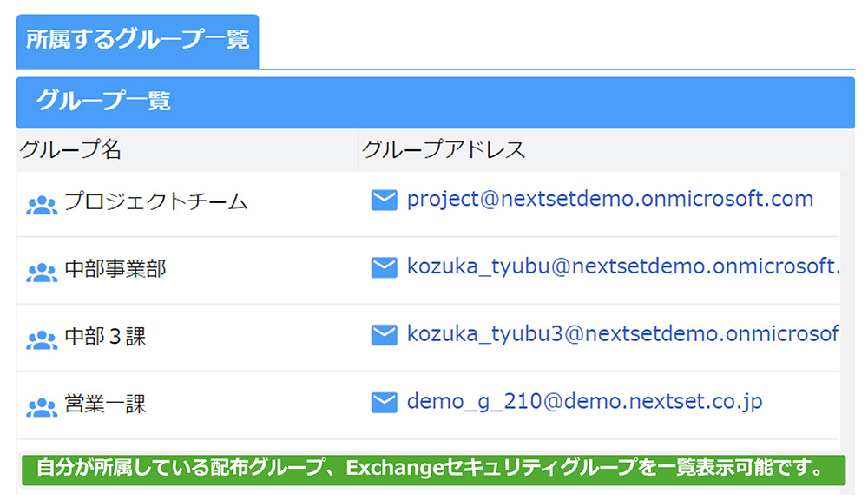
Task: Click the group icon next to プロジェクトチーム
Action: coord(42,206)
